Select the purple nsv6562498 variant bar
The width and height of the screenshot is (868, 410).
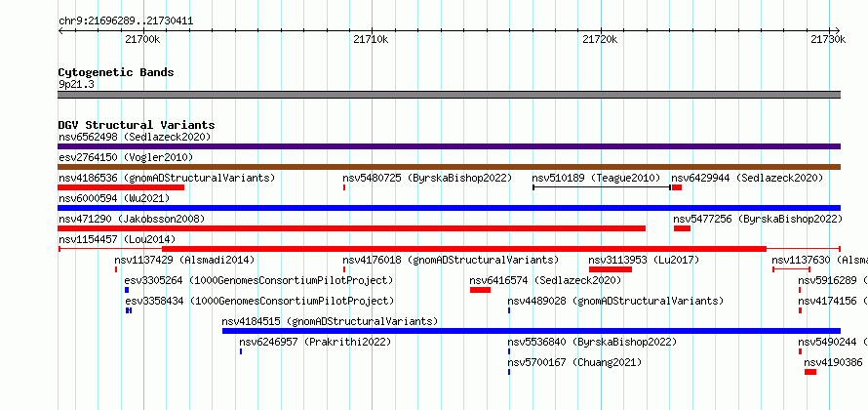tap(449, 146)
